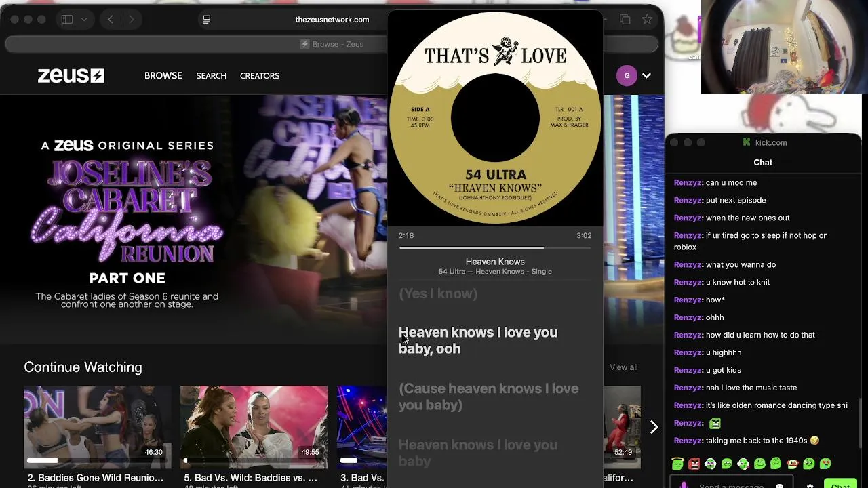Show Safari tab overview
The height and width of the screenshot is (488, 868).
(625, 20)
